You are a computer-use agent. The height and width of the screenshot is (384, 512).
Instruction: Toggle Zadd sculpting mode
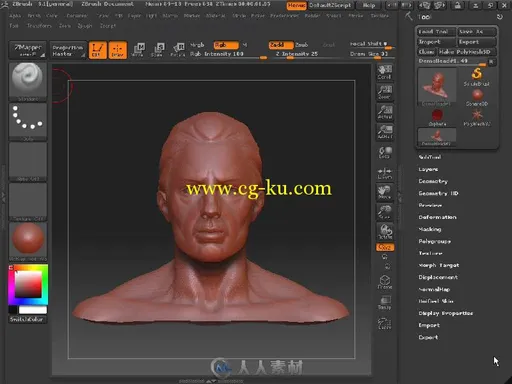[x=281, y=45]
